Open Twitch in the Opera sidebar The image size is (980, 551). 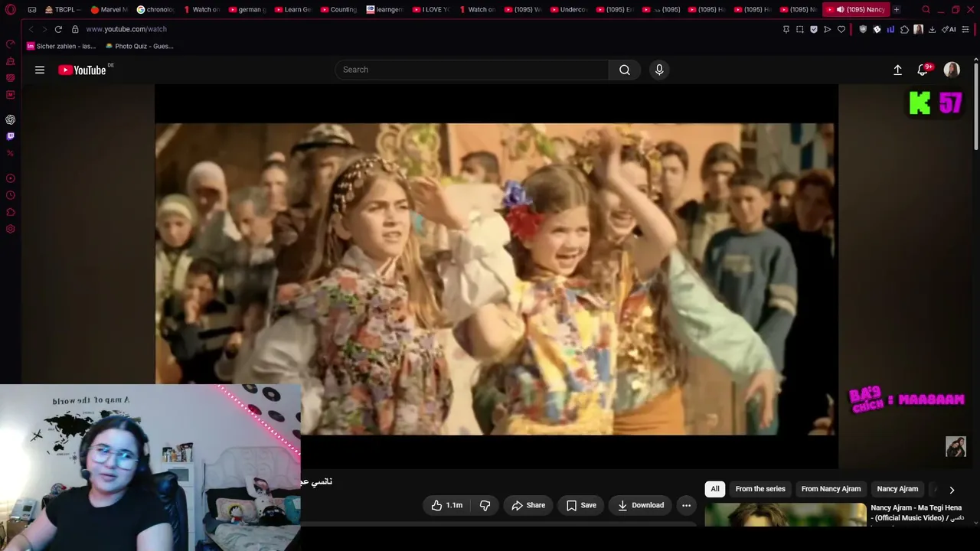pos(11,136)
